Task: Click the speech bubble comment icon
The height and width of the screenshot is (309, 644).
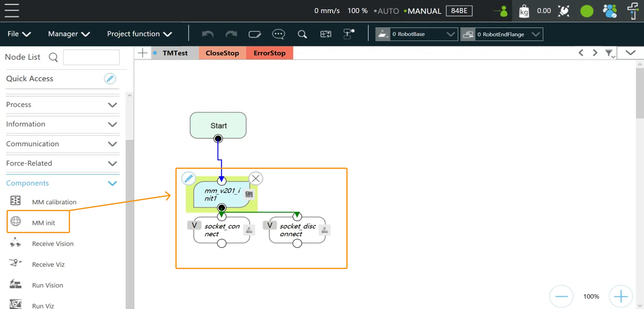Action: tap(278, 34)
